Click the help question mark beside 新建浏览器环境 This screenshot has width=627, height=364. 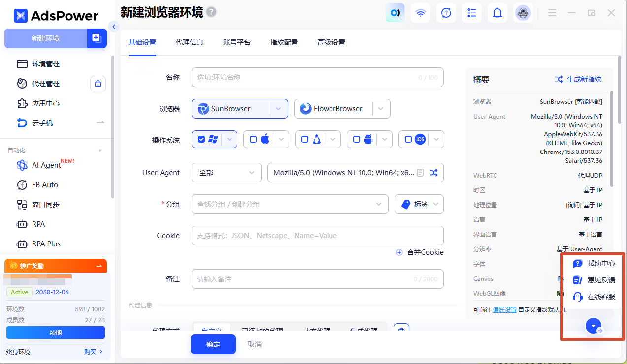pos(211,12)
